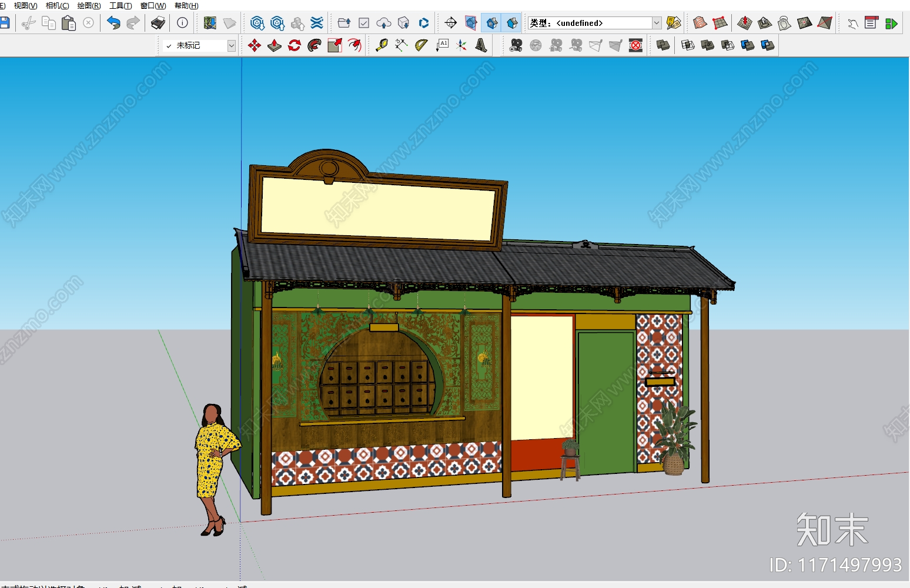Screen dimensions: 910x588
Task: Toggle Display Section Cuts house icon
Action: point(491,23)
